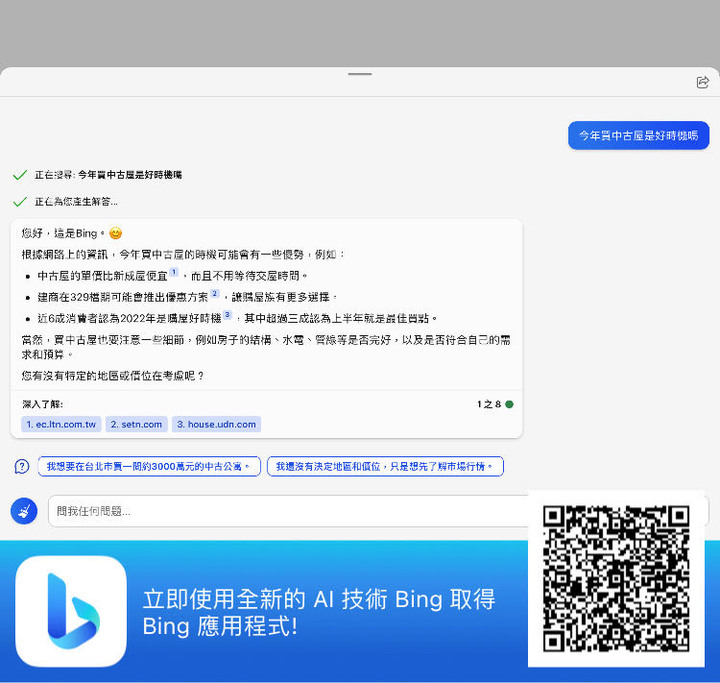Click the line 您有沒有特定的地區或價位在考慮呢
This screenshot has height=683, width=720.
(x=112, y=376)
